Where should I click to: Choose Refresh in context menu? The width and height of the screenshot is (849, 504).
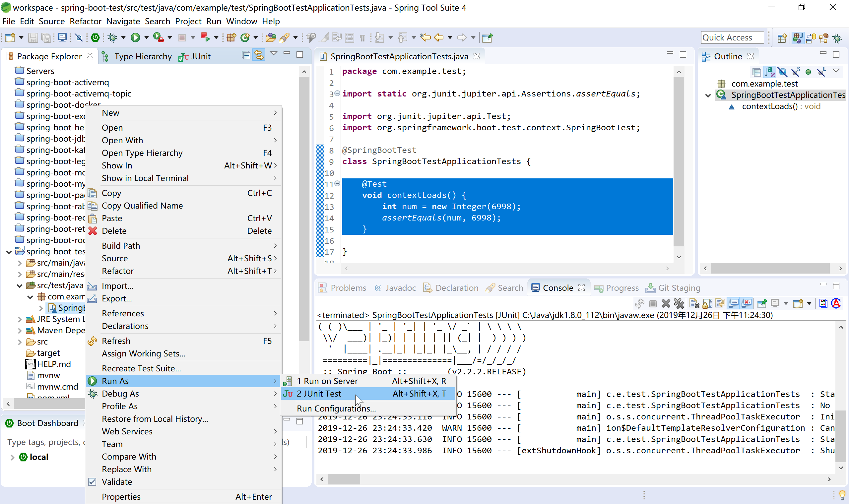point(183,341)
